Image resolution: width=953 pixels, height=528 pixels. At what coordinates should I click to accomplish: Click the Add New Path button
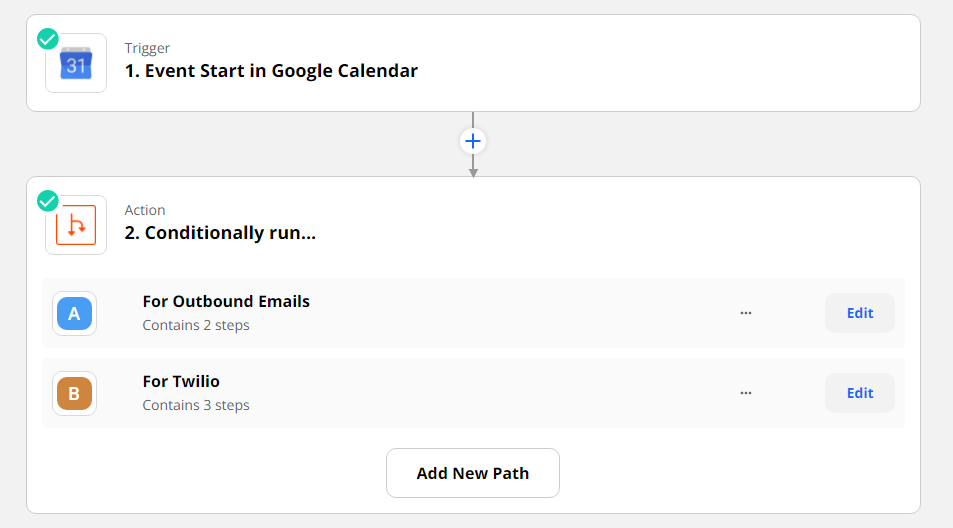473,473
